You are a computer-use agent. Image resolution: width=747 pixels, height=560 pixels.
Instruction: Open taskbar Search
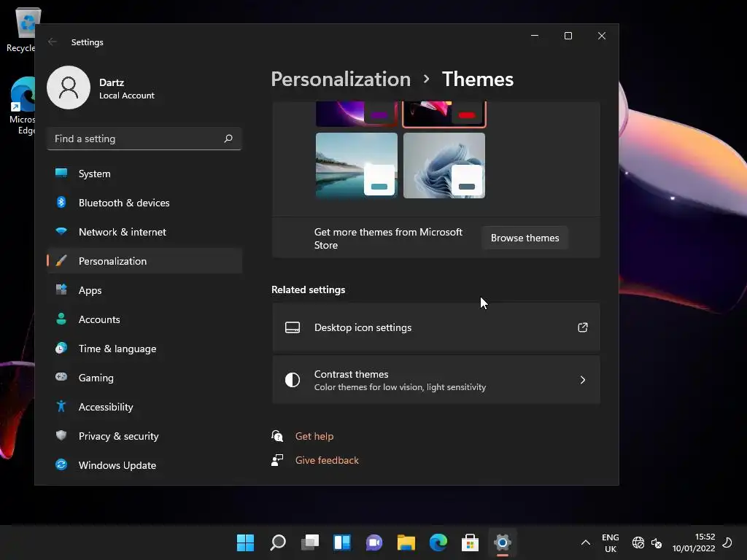coord(278,542)
